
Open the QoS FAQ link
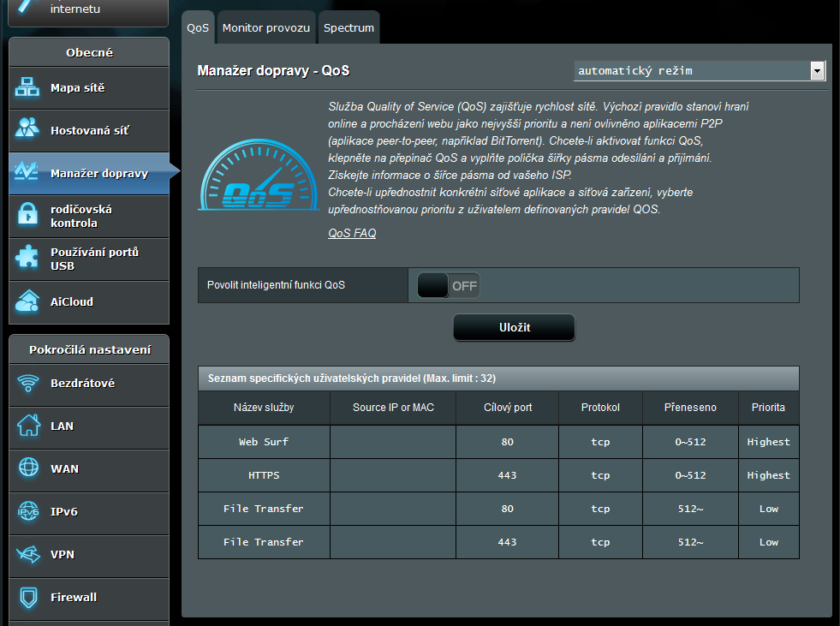click(352, 233)
